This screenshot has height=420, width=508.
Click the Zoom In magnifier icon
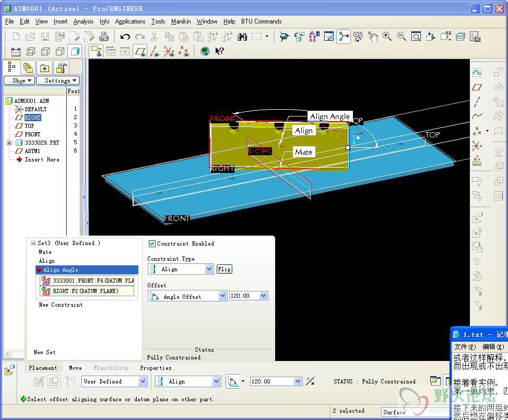pos(387,37)
